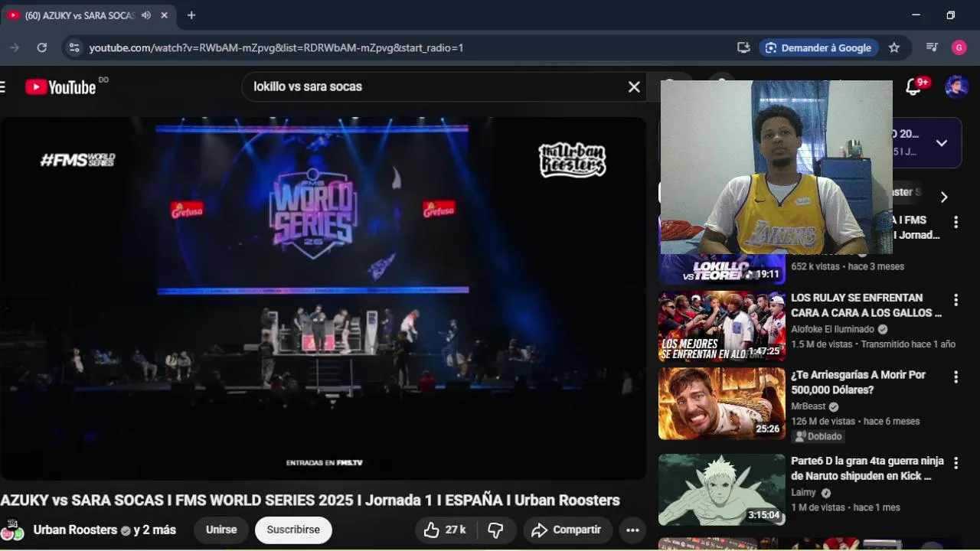Click 1.5 M de vistas · Transmitido text

pyautogui.click(x=874, y=344)
